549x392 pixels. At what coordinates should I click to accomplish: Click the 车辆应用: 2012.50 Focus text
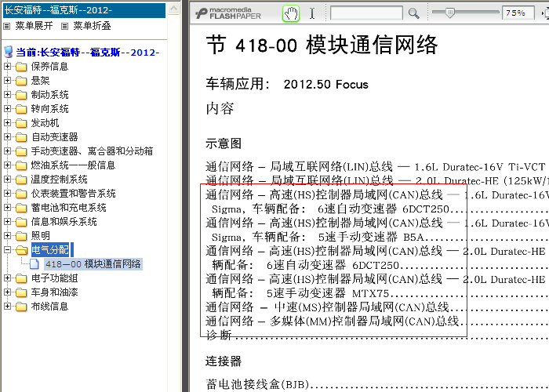pyautogui.click(x=287, y=84)
